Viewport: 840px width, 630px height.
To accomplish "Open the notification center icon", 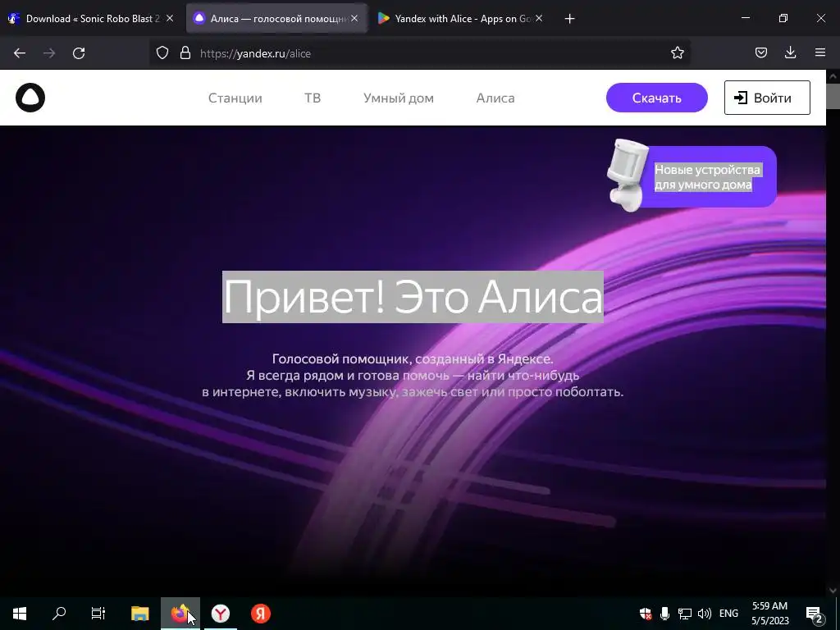I will 815,614.
